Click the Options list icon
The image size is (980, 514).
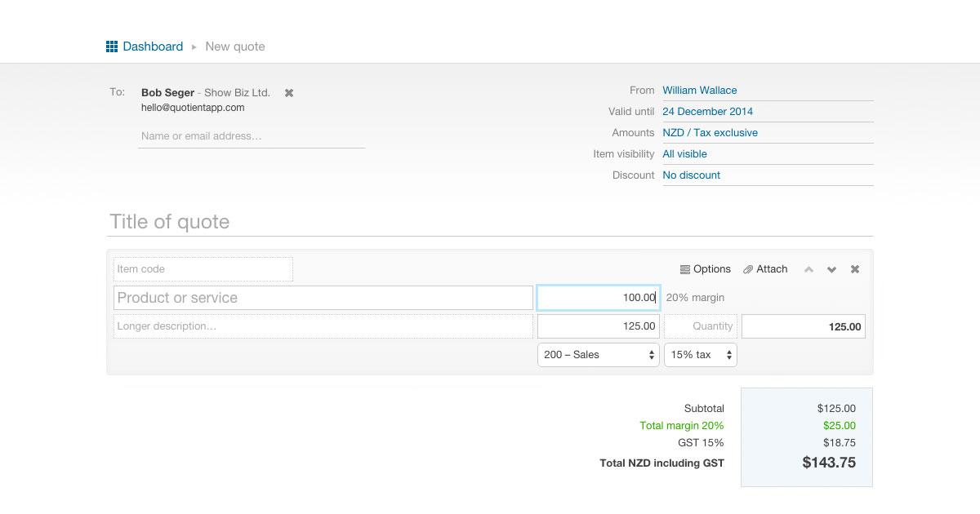click(685, 269)
